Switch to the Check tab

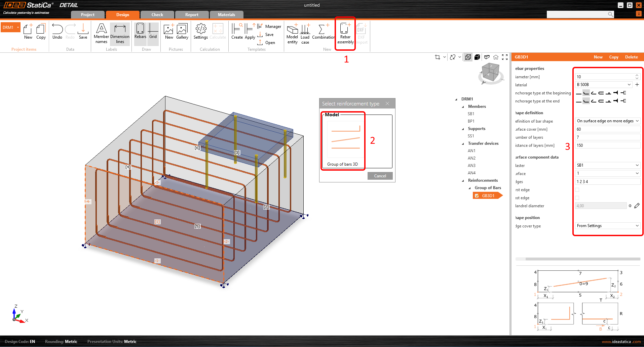(157, 14)
